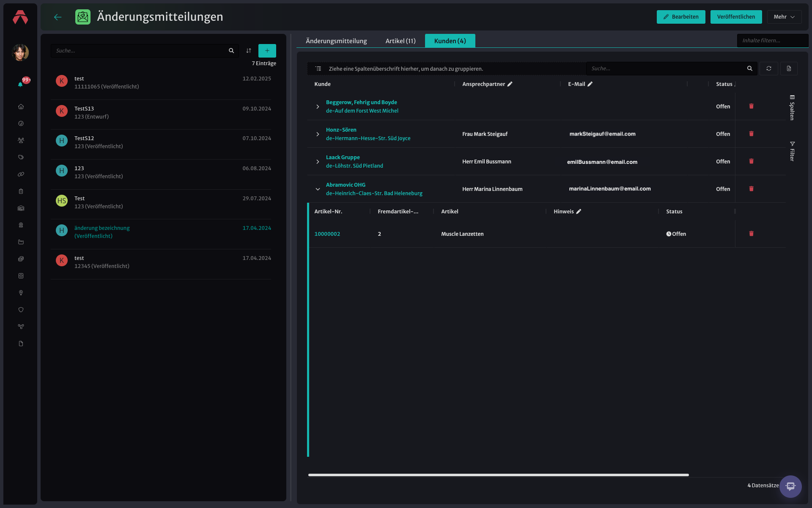Open the Abramovic OHG customer link

346,185
